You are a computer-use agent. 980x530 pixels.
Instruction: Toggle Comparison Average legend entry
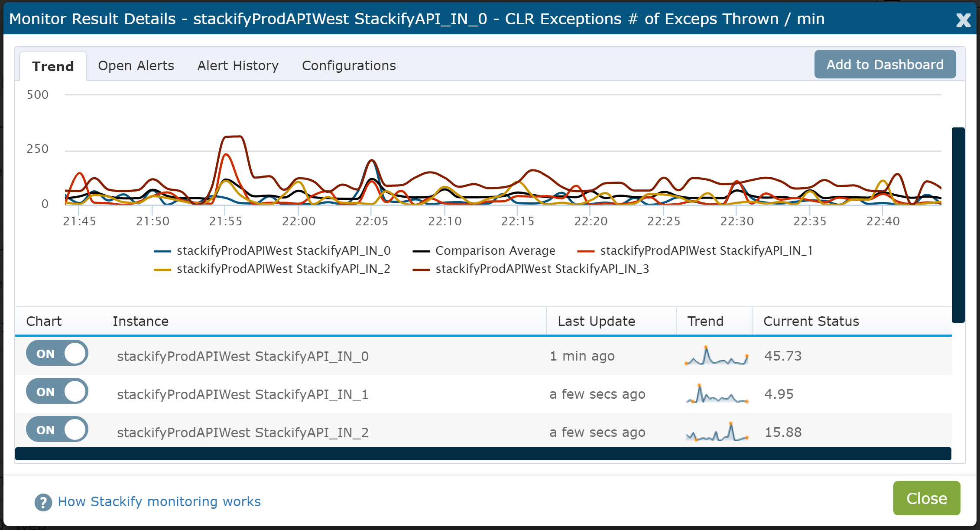(x=484, y=250)
